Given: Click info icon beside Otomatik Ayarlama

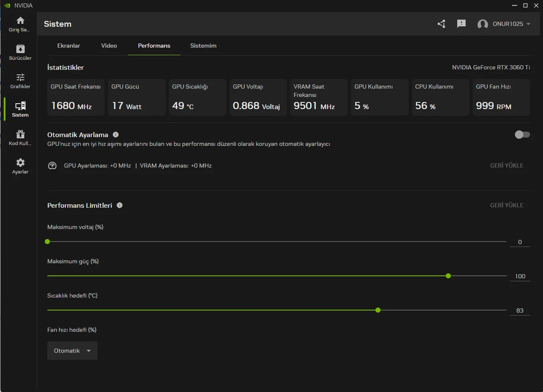Looking at the screenshot, I should [x=116, y=135].
